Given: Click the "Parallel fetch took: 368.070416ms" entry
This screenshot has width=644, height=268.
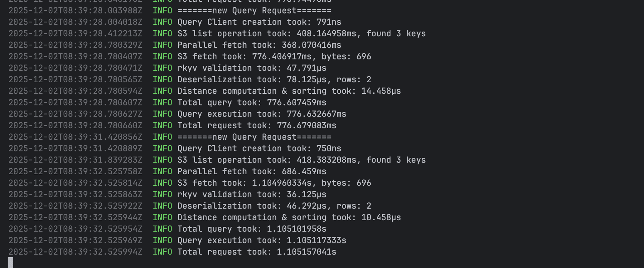Looking at the screenshot, I should click(259, 45).
